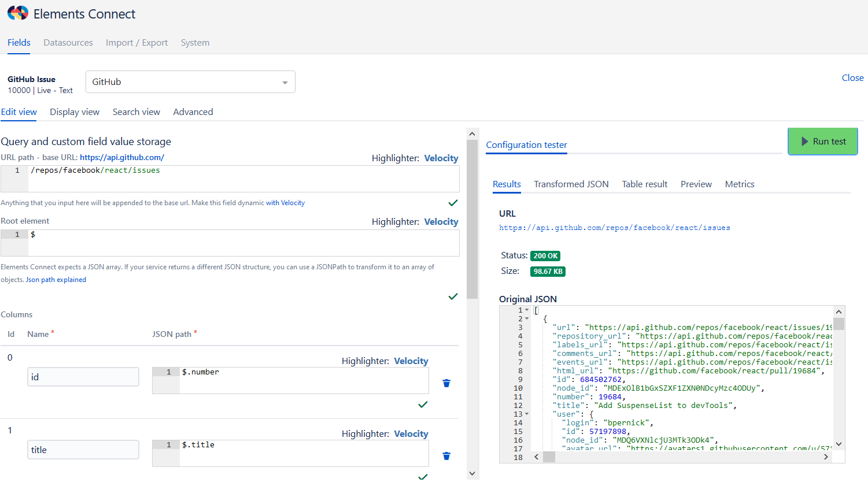
Task: Collapse the user object at line 13
Action: click(527, 414)
